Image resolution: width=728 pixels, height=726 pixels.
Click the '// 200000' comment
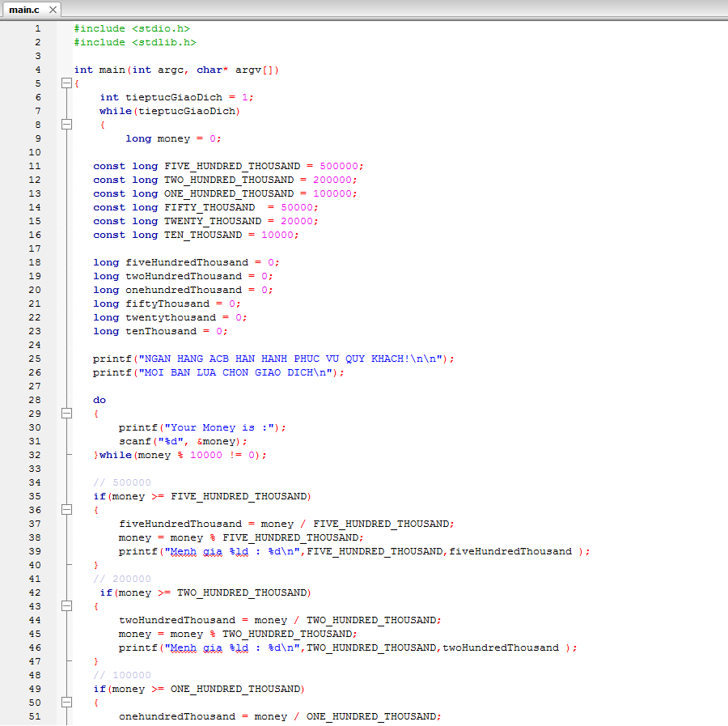(122, 579)
